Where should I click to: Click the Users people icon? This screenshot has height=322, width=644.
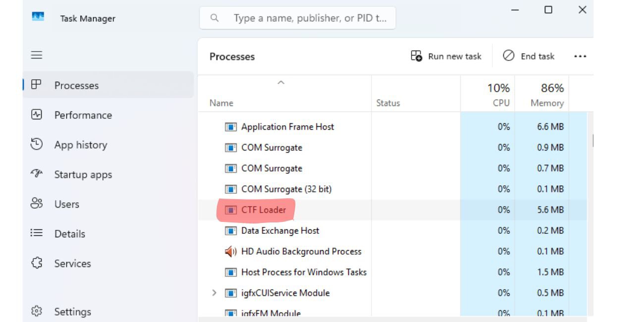[x=36, y=204]
